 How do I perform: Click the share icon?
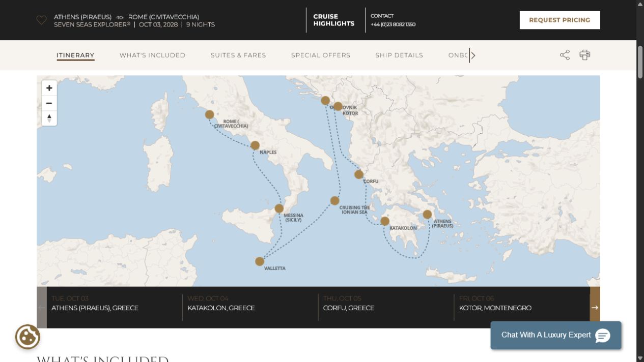click(565, 55)
